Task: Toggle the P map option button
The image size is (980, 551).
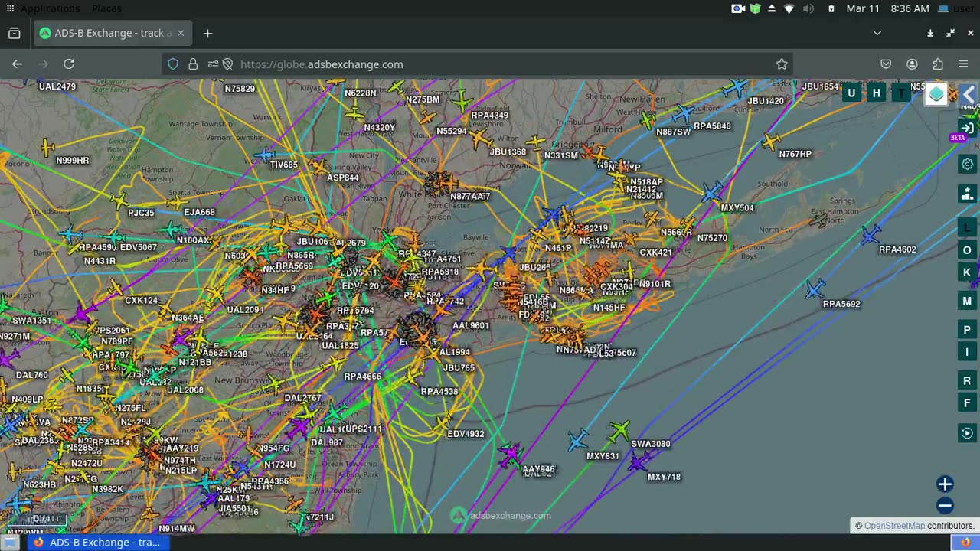Action: coord(967,330)
